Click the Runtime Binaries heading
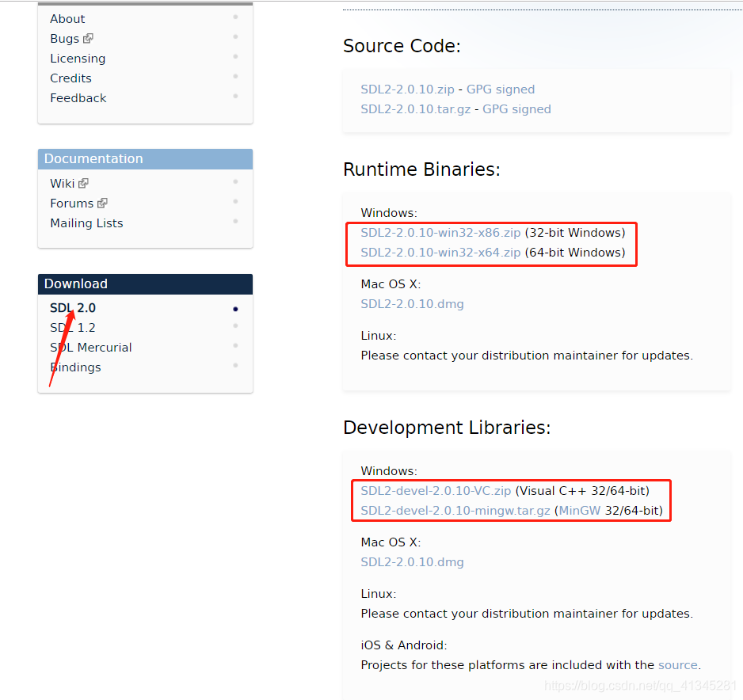The width and height of the screenshot is (743, 700). coord(421,170)
